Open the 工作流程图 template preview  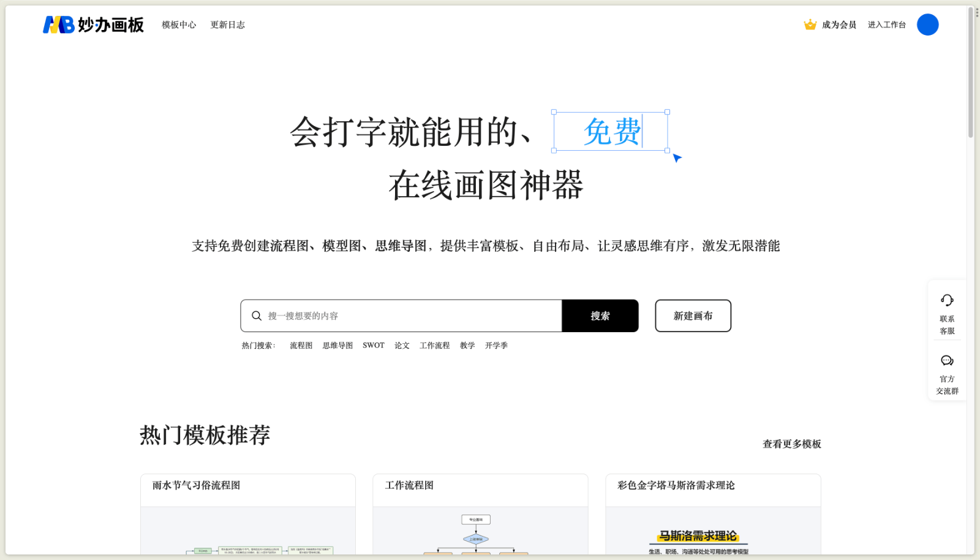point(480,515)
